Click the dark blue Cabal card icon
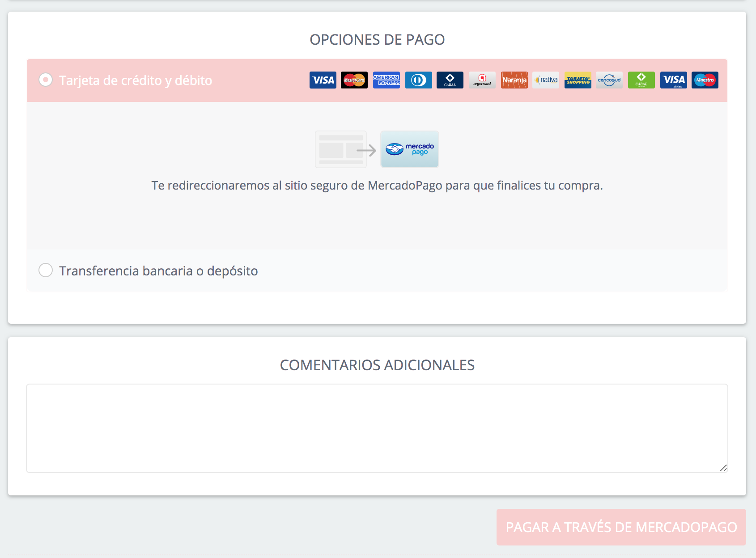The image size is (756, 558). [x=450, y=80]
